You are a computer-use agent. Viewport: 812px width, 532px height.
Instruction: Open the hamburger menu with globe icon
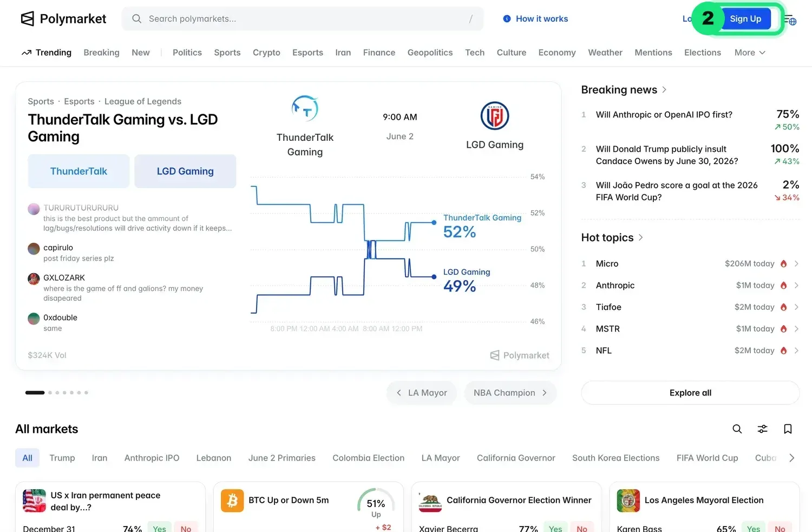point(790,20)
